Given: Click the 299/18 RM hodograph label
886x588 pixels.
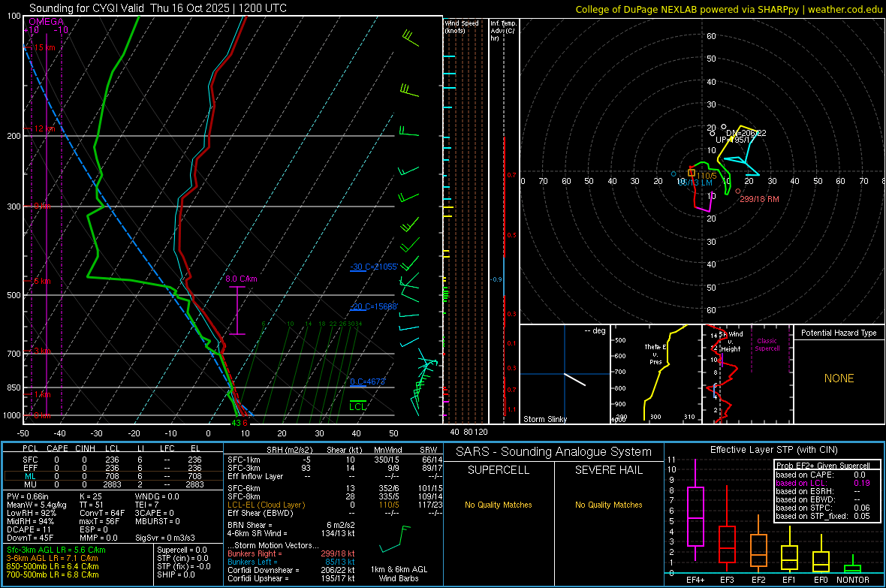Looking at the screenshot, I should [x=759, y=199].
